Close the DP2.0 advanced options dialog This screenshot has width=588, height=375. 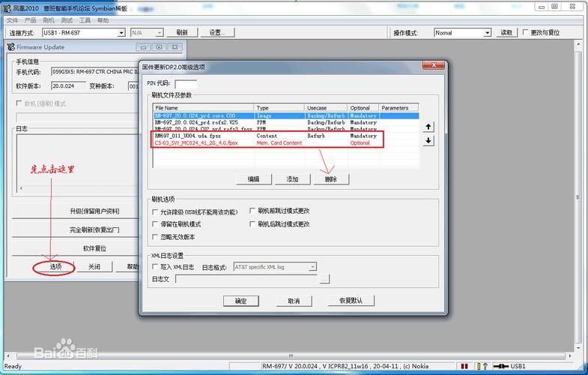pos(434,65)
